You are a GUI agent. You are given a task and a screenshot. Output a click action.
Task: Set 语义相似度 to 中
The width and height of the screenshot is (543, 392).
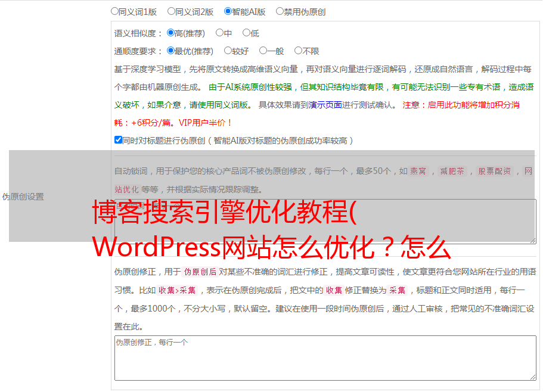tap(219, 33)
